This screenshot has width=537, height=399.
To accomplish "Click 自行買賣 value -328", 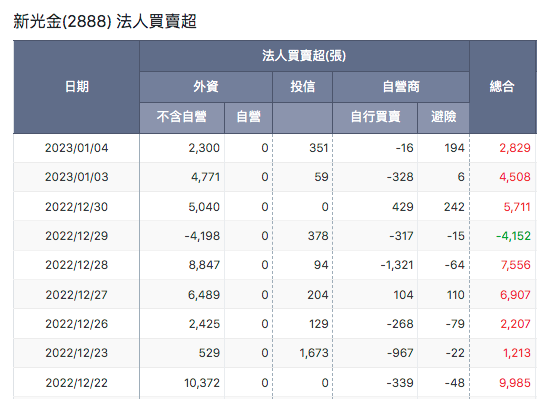I will pos(400,177).
